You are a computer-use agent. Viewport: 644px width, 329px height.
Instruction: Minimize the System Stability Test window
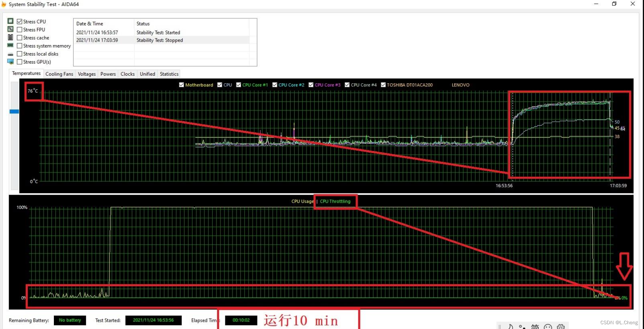[x=596, y=4]
